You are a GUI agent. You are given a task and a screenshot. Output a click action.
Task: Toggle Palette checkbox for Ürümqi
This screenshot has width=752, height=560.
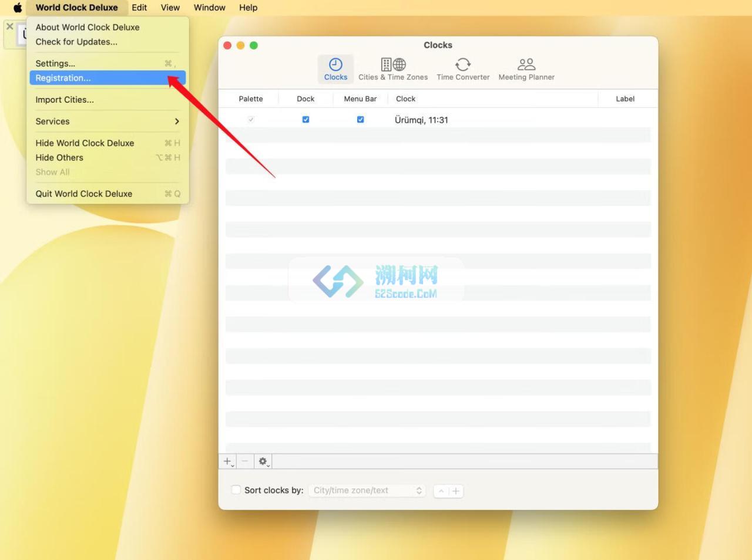point(251,120)
